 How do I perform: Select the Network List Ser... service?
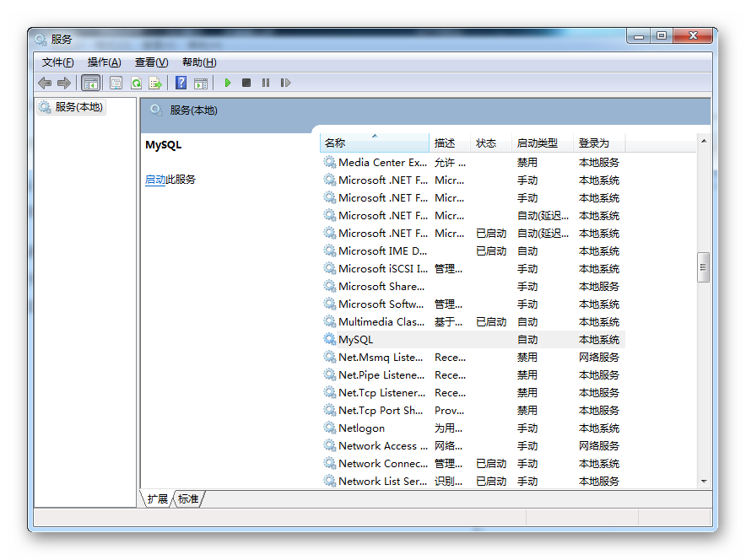[x=473, y=481]
